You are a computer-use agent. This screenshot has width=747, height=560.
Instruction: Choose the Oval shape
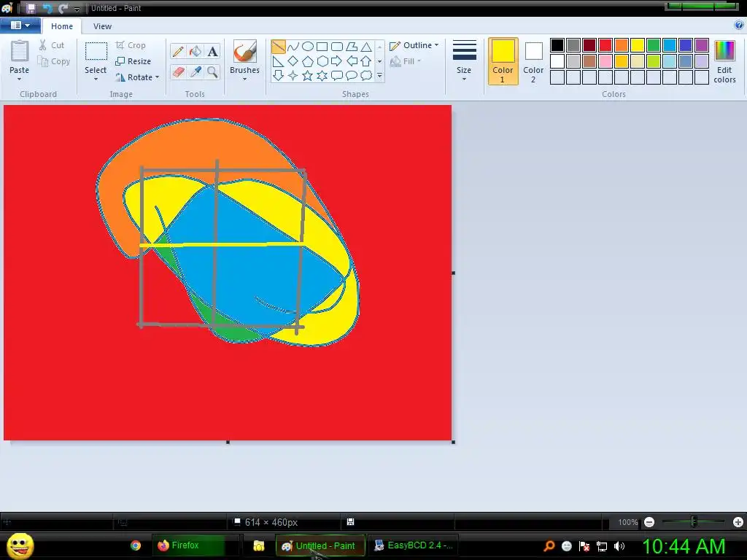point(308,46)
